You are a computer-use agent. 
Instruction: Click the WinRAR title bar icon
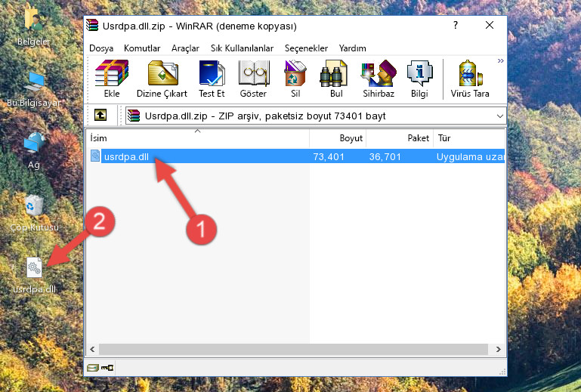[x=92, y=26]
